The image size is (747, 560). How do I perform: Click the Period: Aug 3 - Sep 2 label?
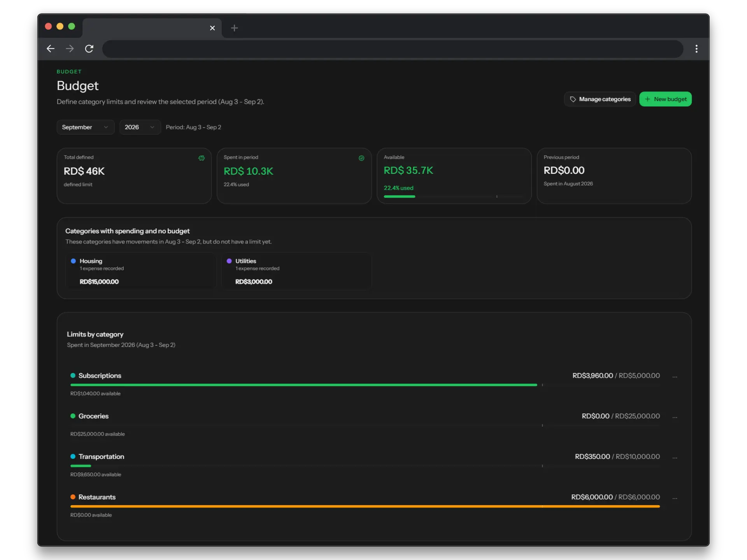(x=193, y=127)
